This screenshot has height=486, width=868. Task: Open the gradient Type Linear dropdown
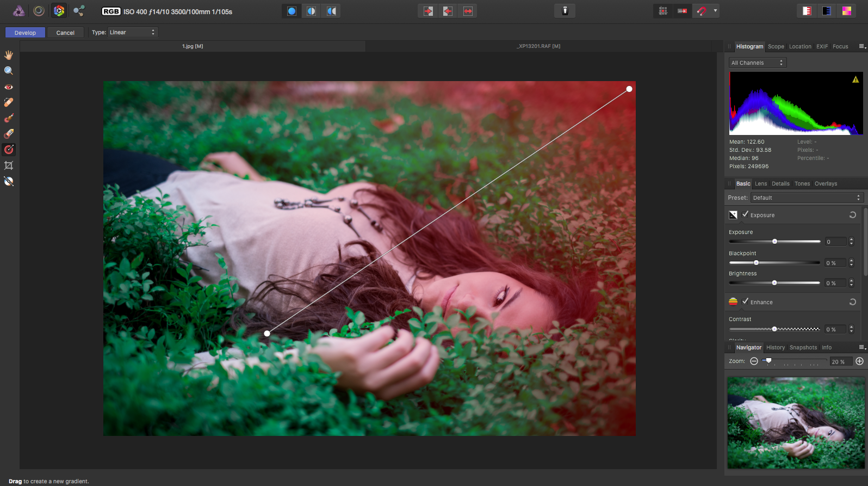point(132,32)
